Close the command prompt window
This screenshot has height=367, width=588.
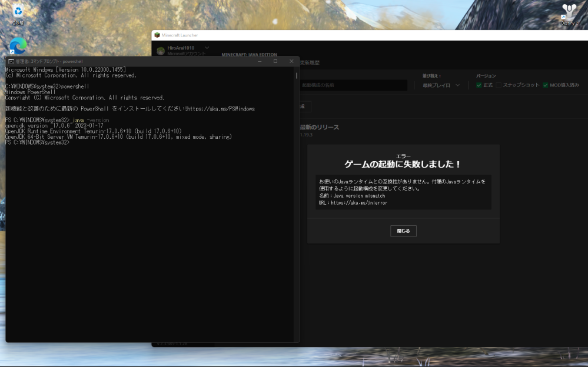pos(291,62)
